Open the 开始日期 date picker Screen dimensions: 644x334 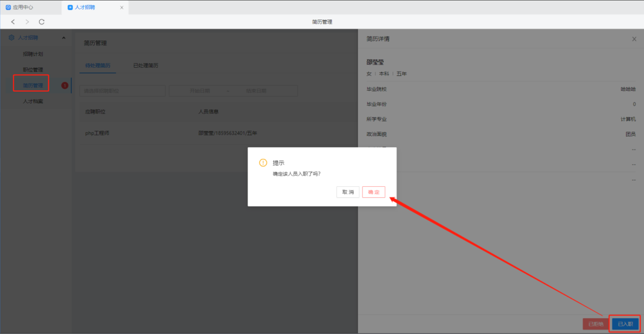pos(200,91)
